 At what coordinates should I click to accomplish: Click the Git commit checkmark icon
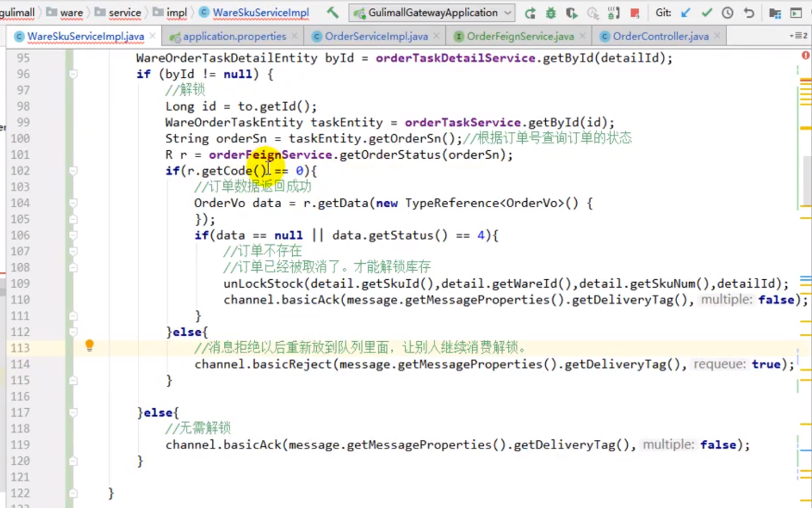pyautogui.click(x=706, y=13)
